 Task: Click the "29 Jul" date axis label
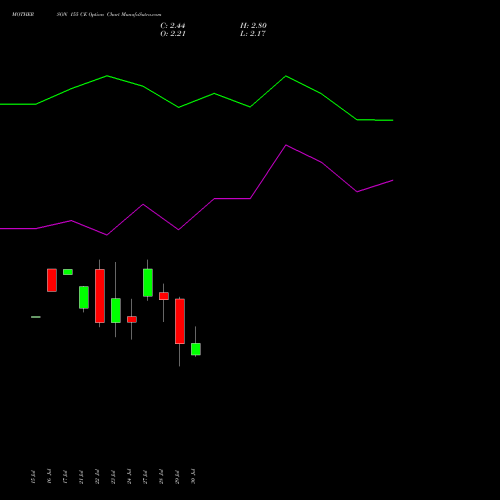(x=177, y=477)
